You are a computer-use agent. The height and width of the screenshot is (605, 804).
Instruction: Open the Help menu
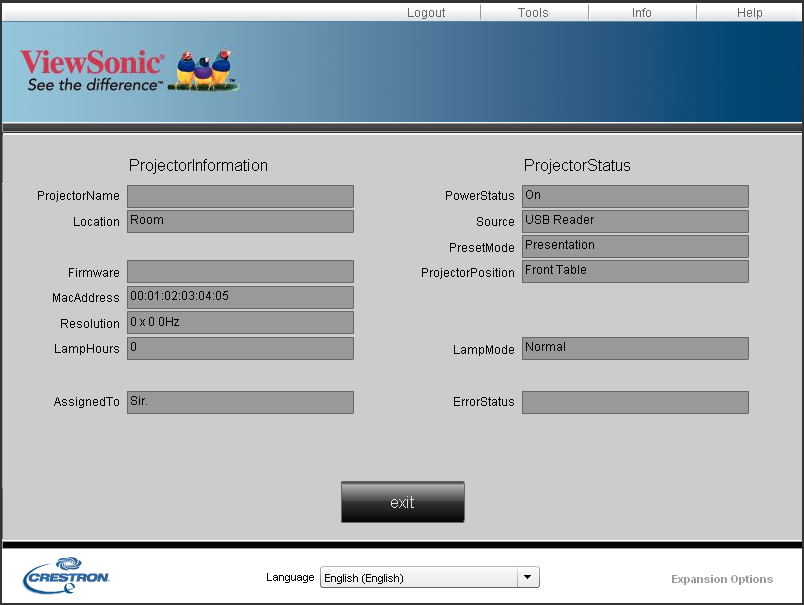tap(749, 13)
